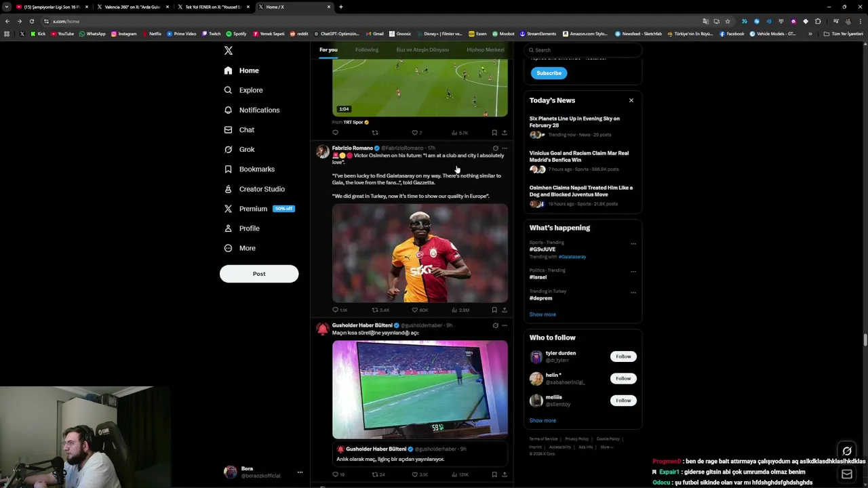This screenshot has height=488, width=868.
Task: Open account menu dots next to Bora
Action: pos(300,472)
